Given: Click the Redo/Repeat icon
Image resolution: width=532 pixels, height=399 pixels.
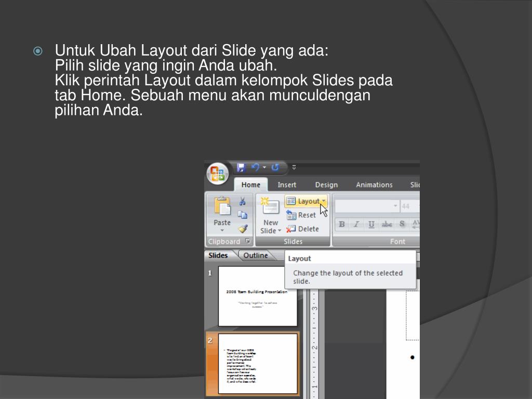Looking at the screenshot, I should point(275,167).
